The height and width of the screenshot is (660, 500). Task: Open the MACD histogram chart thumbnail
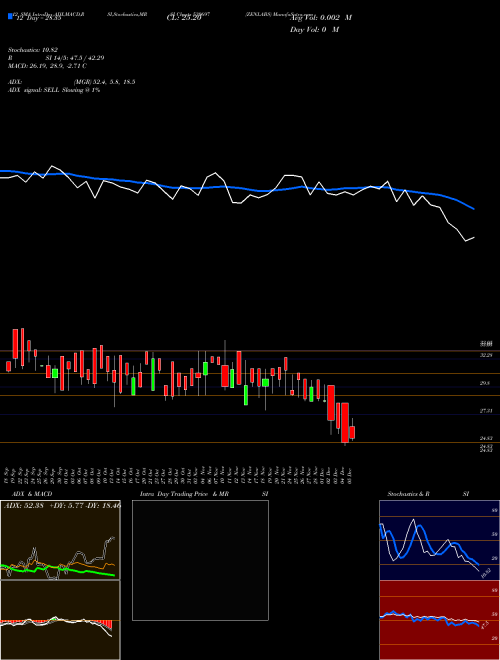(60, 620)
